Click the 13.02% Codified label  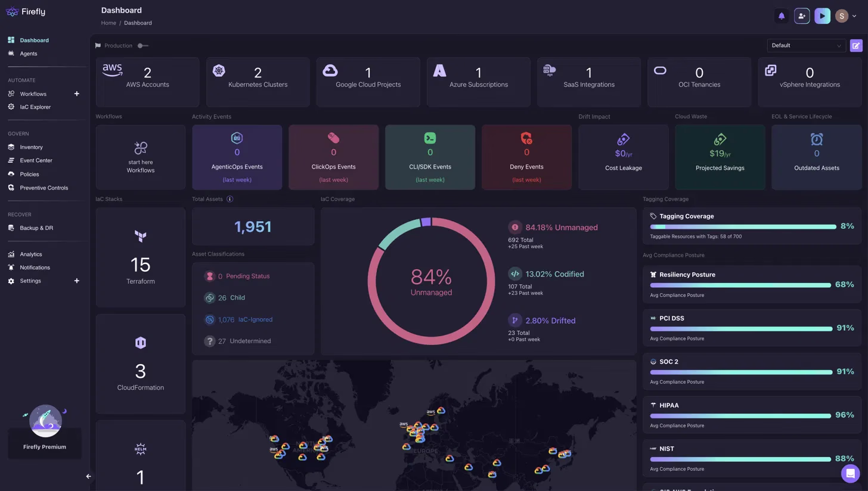[x=554, y=274]
